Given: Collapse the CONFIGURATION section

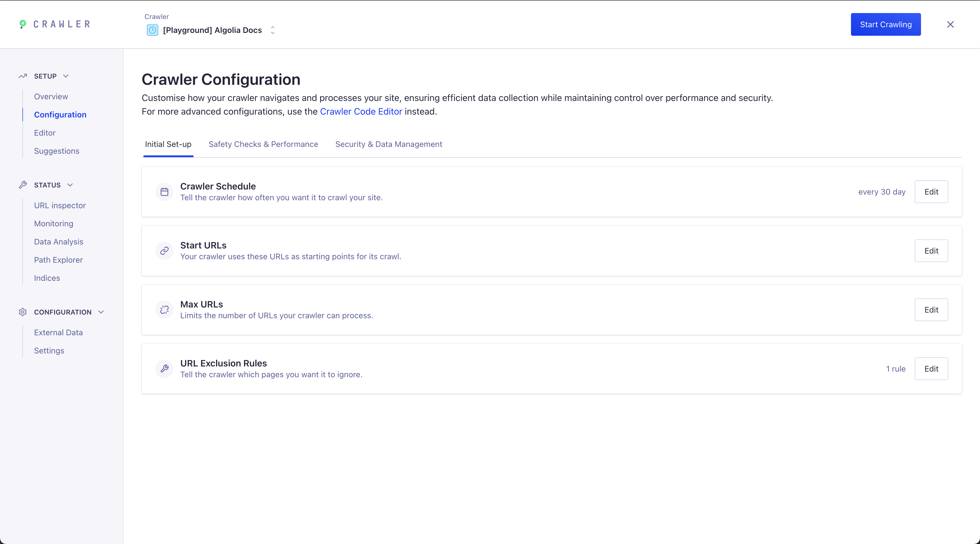Looking at the screenshot, I should coord(101,312).
